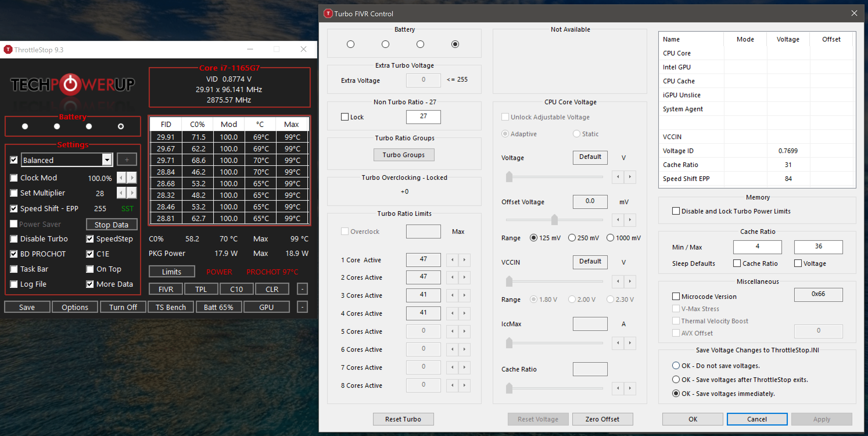Click the - icon beside the CLR button
This screenshot has width=868, height=436.
(302, 289)
